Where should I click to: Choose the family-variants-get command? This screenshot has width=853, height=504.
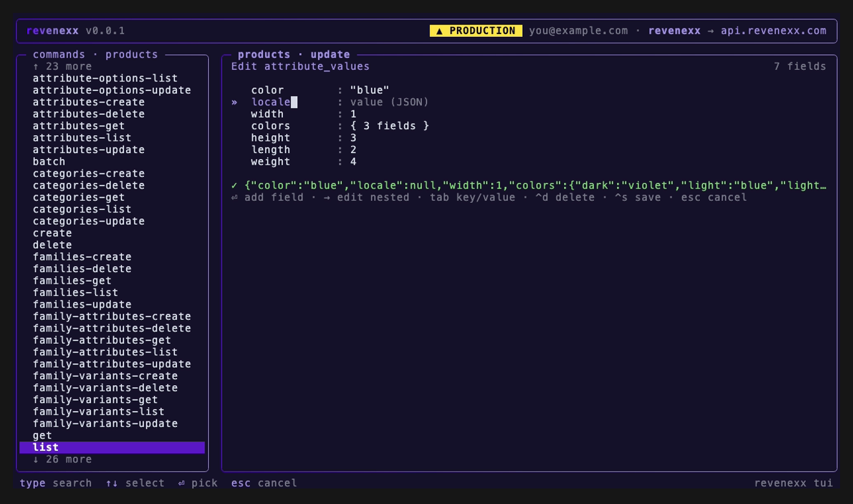point(96,399)
